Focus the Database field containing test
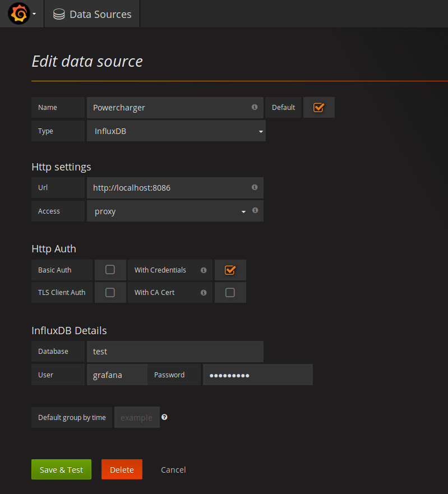 coord(175,351)
